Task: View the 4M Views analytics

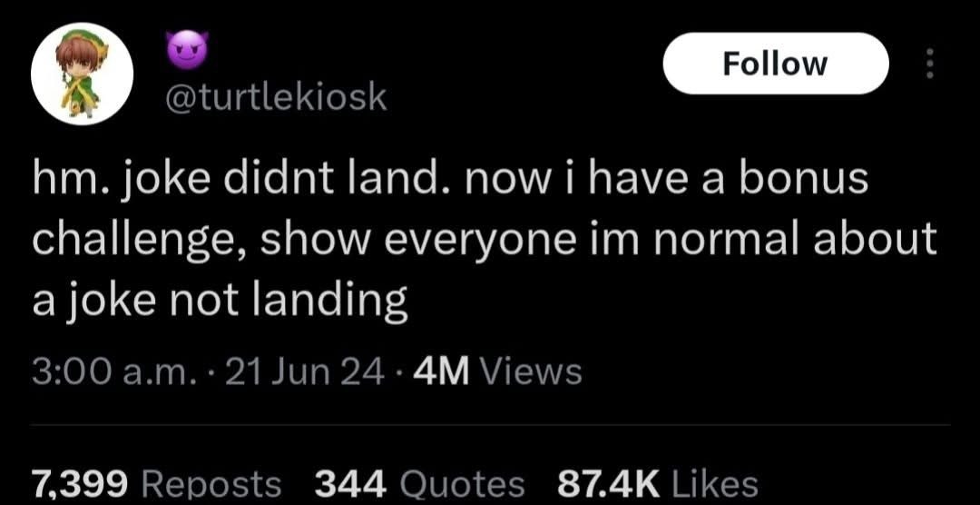Action: tap(497, 371)
